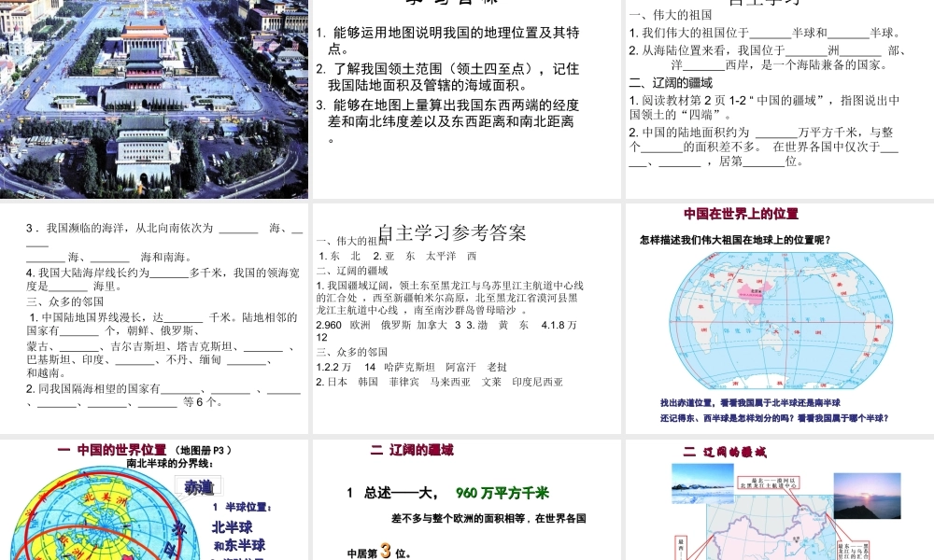The width and height of the screenshot is (934, 560).
Task: Click the answer line 1.2.2万 14 哈萨克斯坦 阿富汗 老挝
Action: (x=412, y=367)
